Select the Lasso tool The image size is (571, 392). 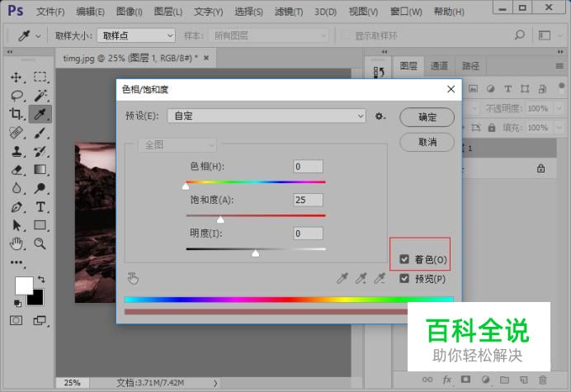17,96
